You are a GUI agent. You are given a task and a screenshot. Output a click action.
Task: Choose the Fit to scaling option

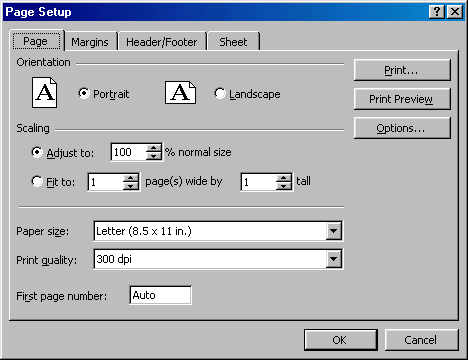[x=37, y=181]
